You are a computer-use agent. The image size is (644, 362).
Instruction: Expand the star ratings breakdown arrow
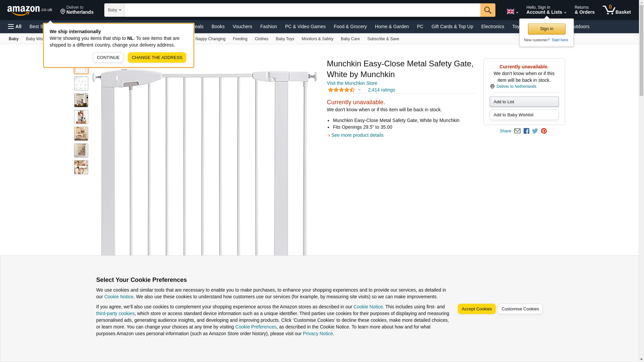(x=359, y=90)
